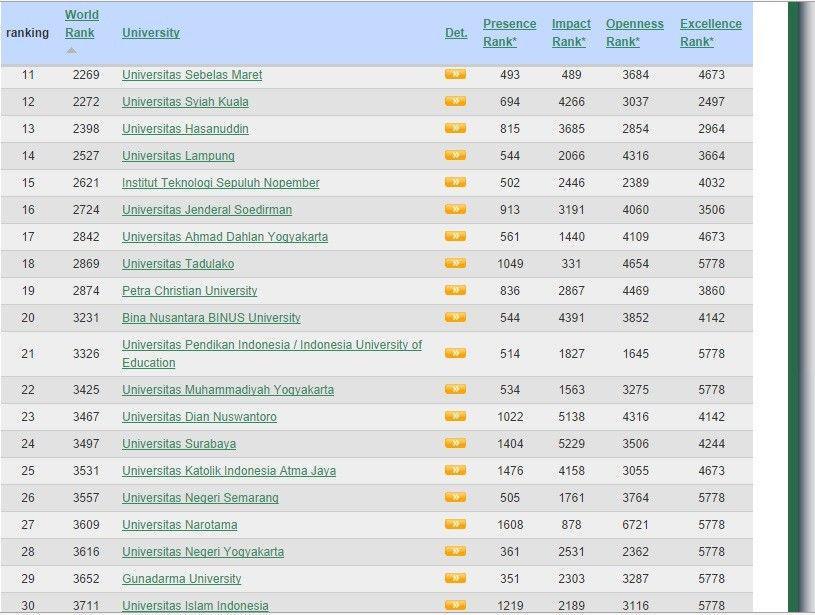This screenshot has height=615, width=815.
Task: Open details icon for Universitas Negeri Semarang
Action: 455,498
